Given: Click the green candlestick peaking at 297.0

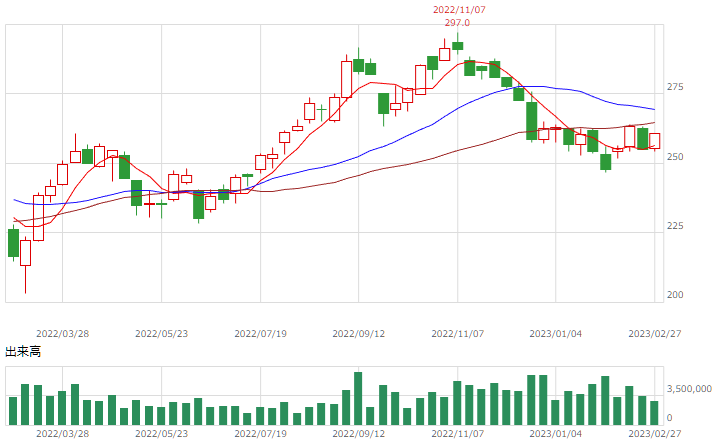Looking at the screenshot, I should [457, 46].
